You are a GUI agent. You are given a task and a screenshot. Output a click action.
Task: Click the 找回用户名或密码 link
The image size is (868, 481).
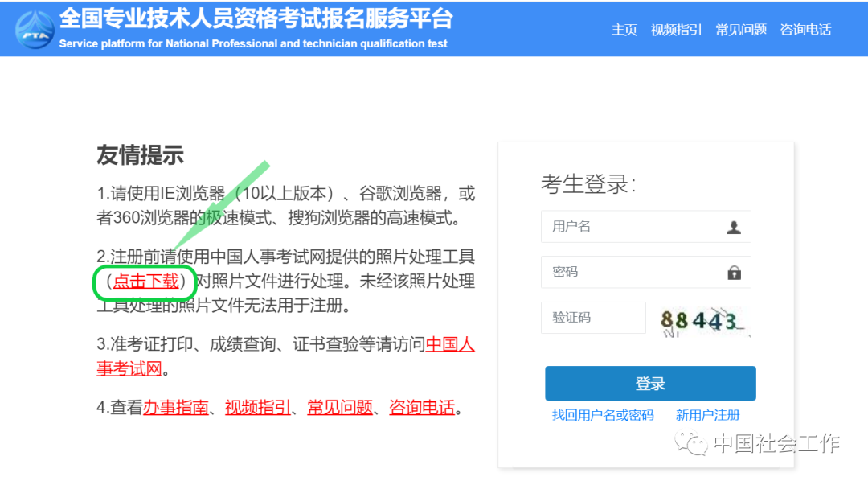[603, 415]
